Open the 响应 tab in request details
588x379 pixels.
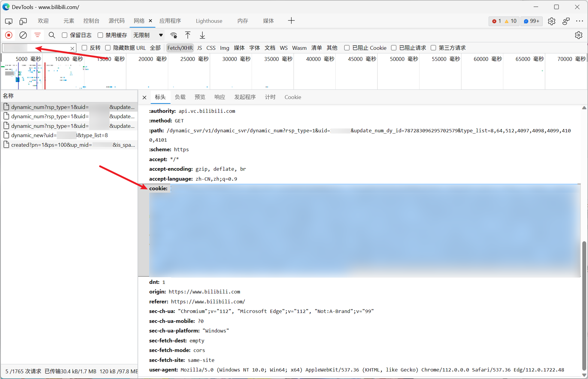point(220,97)
